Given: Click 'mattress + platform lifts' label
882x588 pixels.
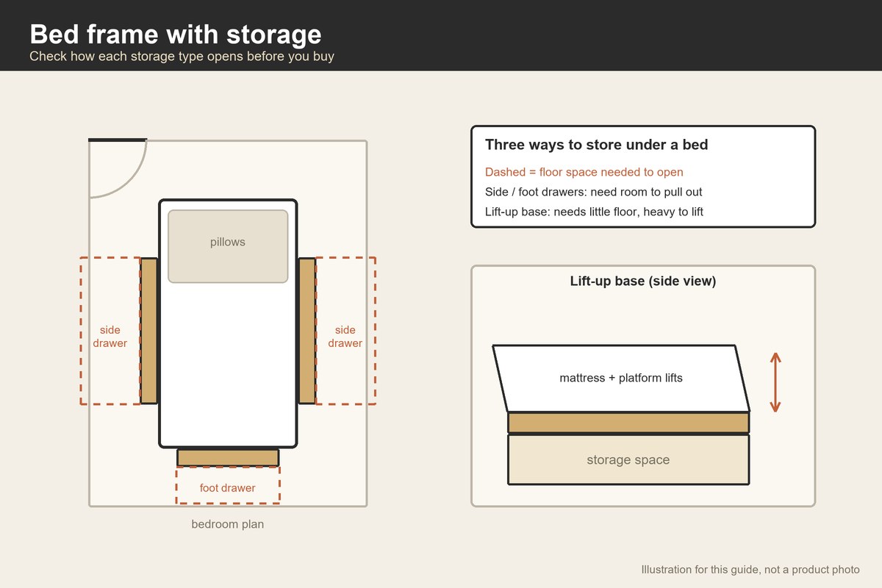Looking at the screenshot, I should (x=621, y=379).
